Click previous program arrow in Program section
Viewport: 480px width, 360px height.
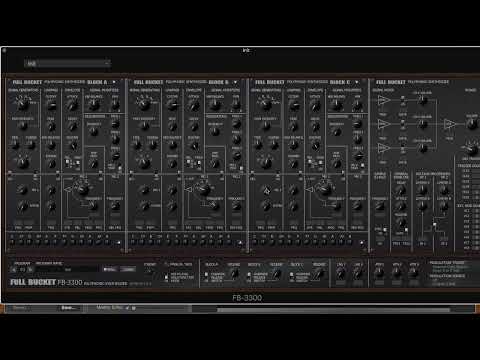14,269
